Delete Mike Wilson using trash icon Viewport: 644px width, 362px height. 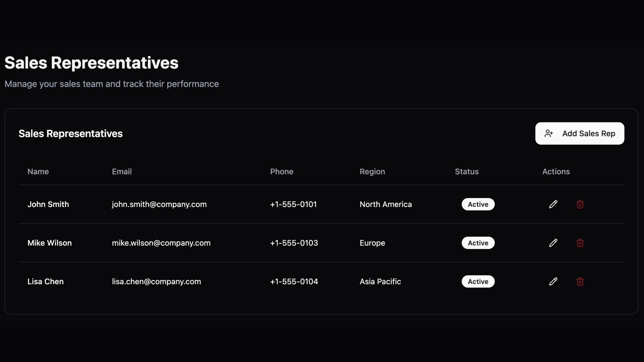[x=580, y=243]
